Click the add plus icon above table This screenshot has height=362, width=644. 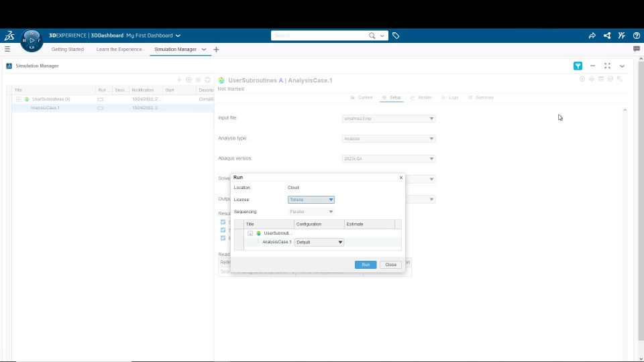(x=179, y=80)
